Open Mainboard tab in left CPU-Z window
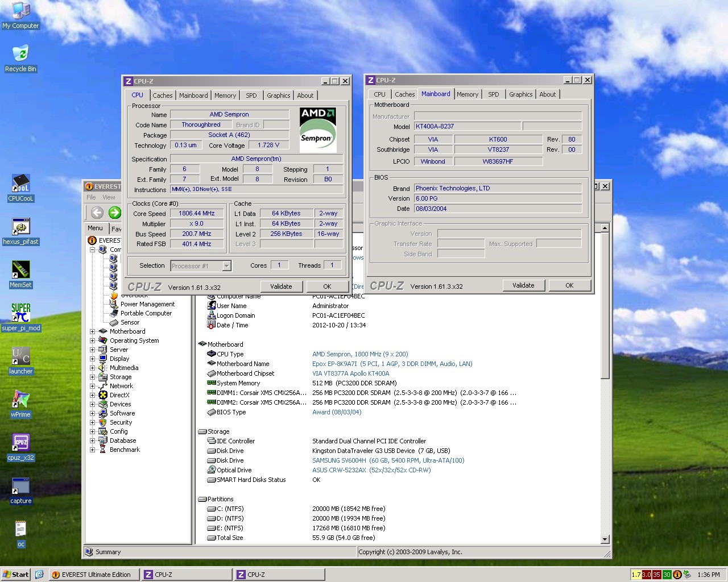This screenshot has height=582, width=728. pyautogui.click(x=193, y=95)
